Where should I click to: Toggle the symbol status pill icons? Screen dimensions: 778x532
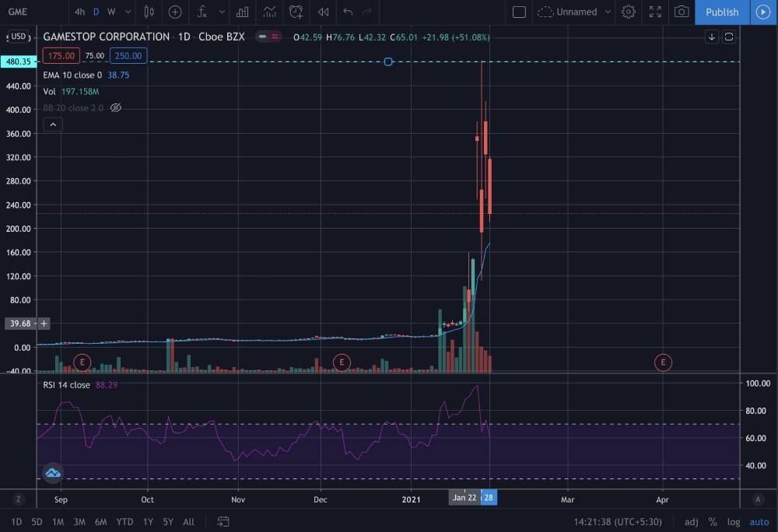click(x=269, y=37)
